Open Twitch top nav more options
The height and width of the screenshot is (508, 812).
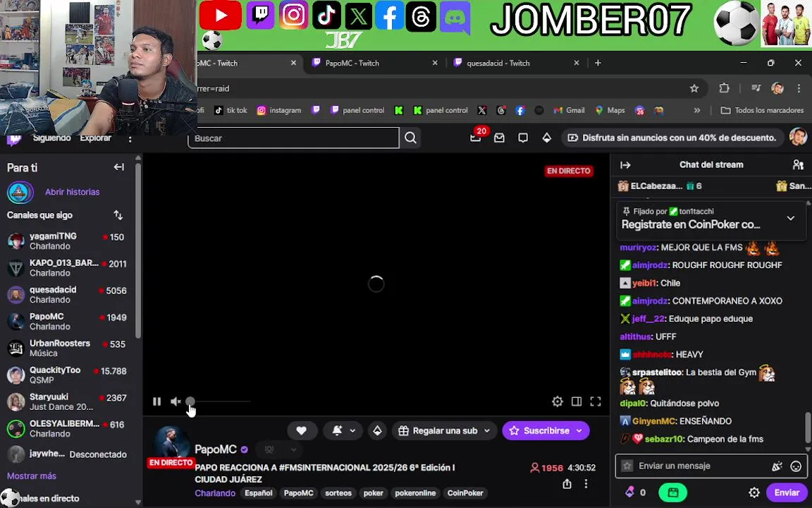(130, 139)
